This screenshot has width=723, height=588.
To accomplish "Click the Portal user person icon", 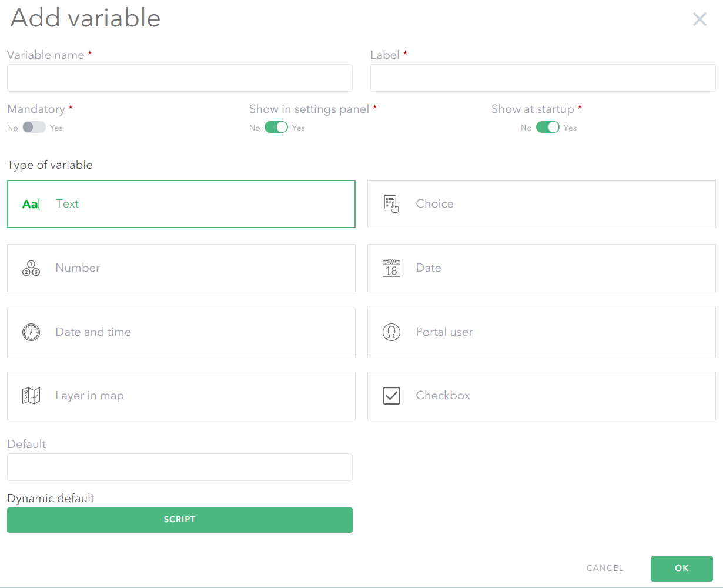I will [x=391, y=332].
